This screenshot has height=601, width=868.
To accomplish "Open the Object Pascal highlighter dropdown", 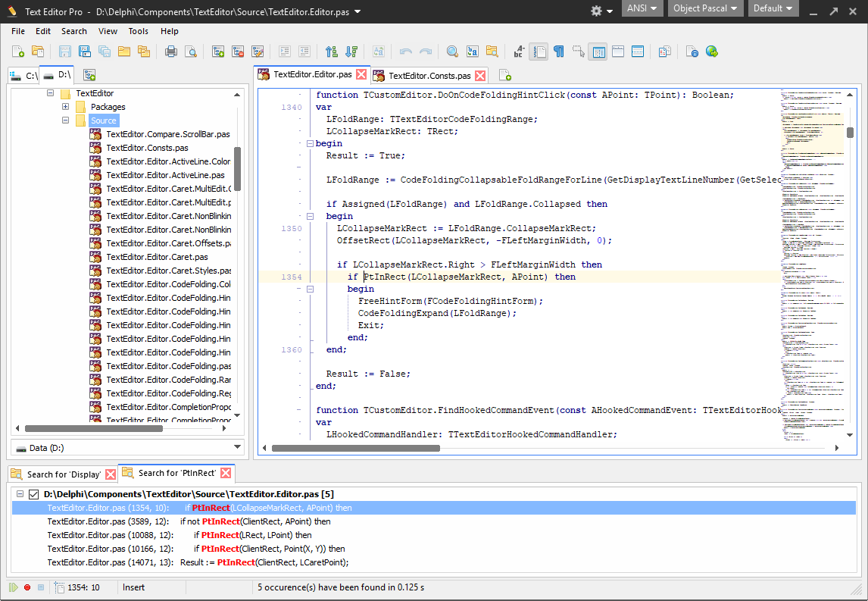I will (x=705, y=8).
